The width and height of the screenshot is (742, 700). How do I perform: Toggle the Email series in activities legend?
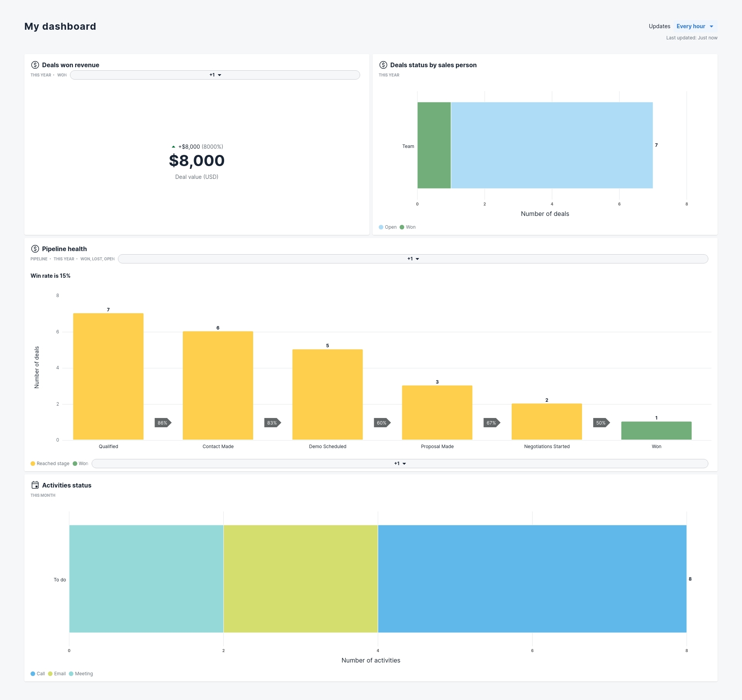tap(57, 674)
